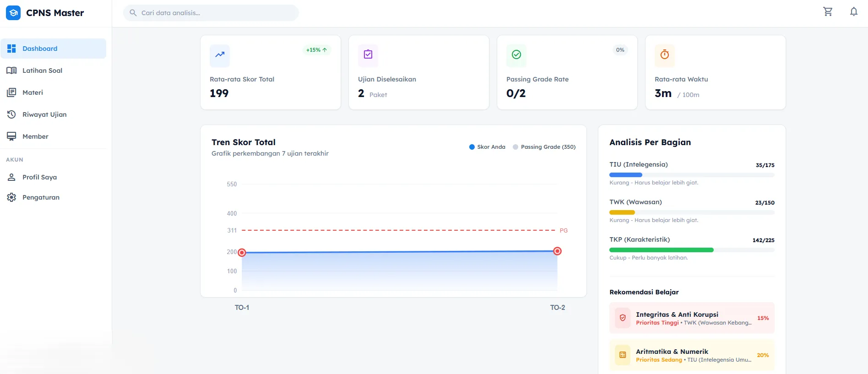Click the stopwatch icon on Rata-rata Waktu card

coord(665,54)
